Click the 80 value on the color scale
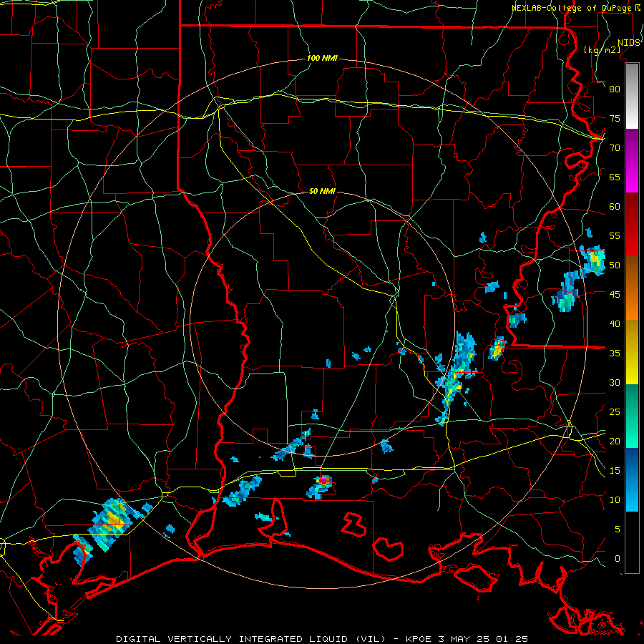644x644 pixels. point(615,89)
